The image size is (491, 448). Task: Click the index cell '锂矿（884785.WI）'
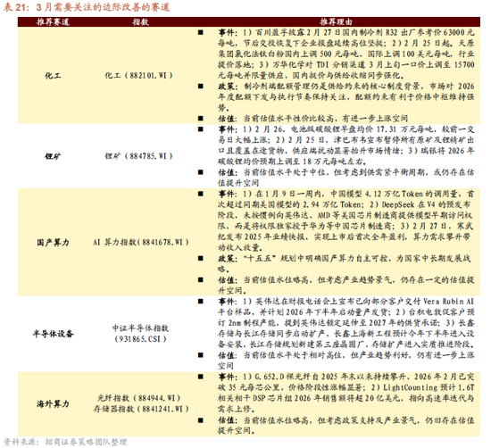click(x=138, y=156)
